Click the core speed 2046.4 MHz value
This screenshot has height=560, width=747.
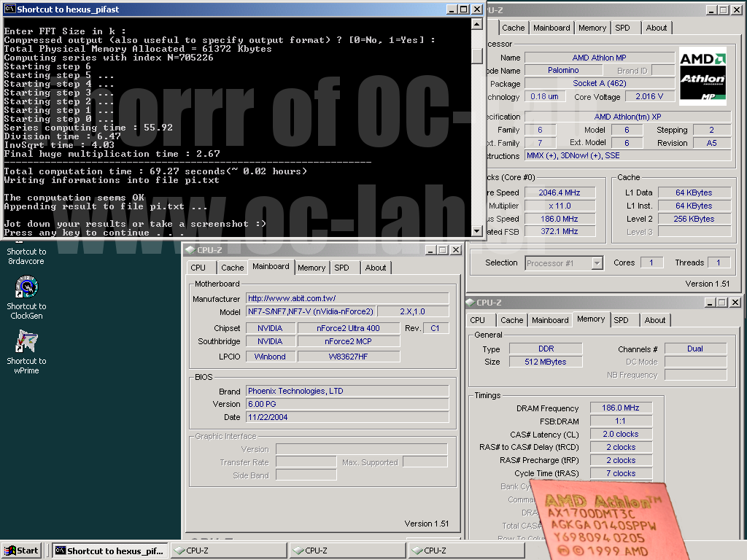tap(560, 192)
